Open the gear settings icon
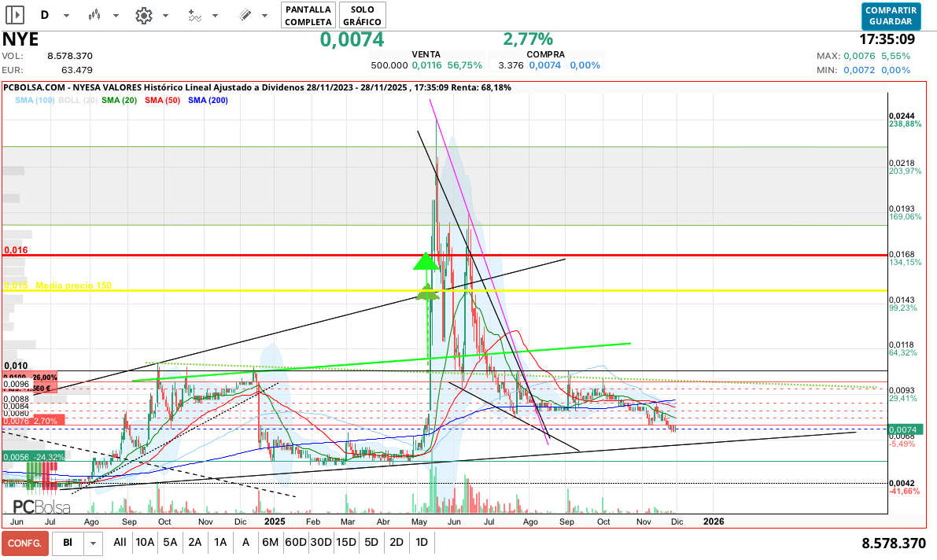 (143, 15)
